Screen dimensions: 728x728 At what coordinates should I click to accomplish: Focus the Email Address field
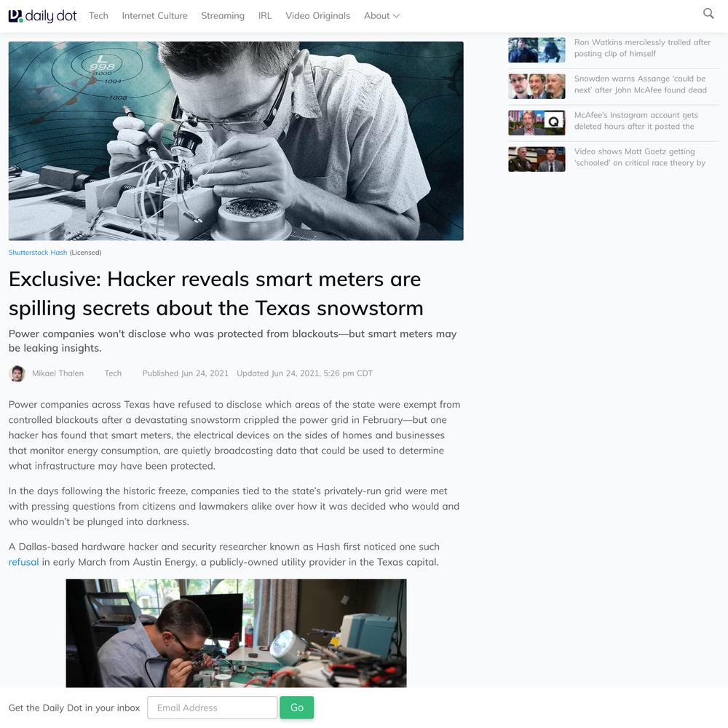[x=212, y=707]
